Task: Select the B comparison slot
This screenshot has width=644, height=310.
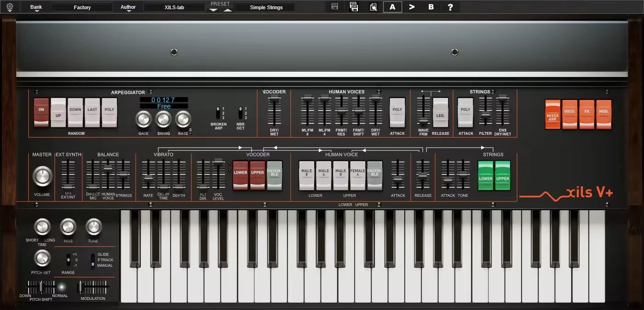Action: [x=431, y=7]
